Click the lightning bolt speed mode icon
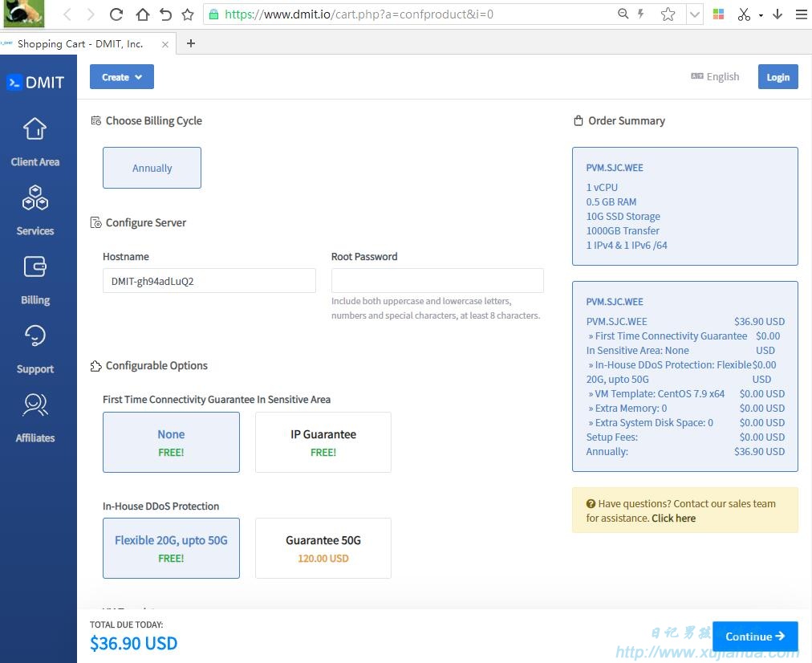This screenshot has height=663, width=812. click(x=640, y=14)
